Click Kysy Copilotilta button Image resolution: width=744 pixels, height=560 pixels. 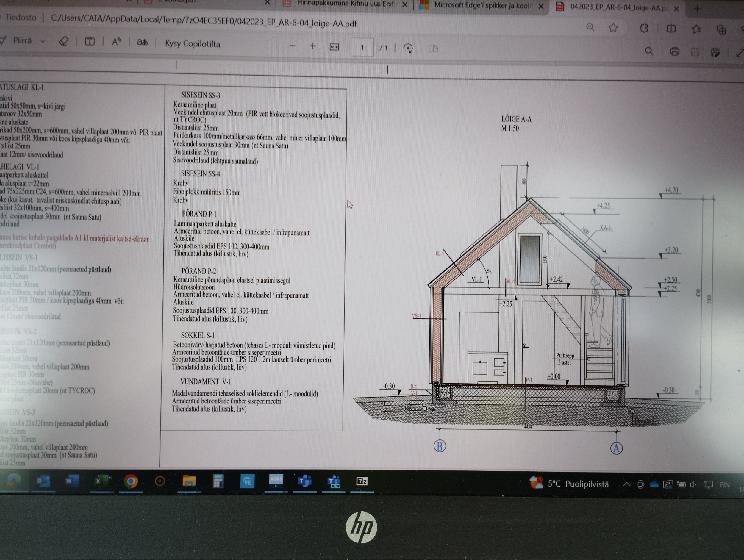coord(192,44)
